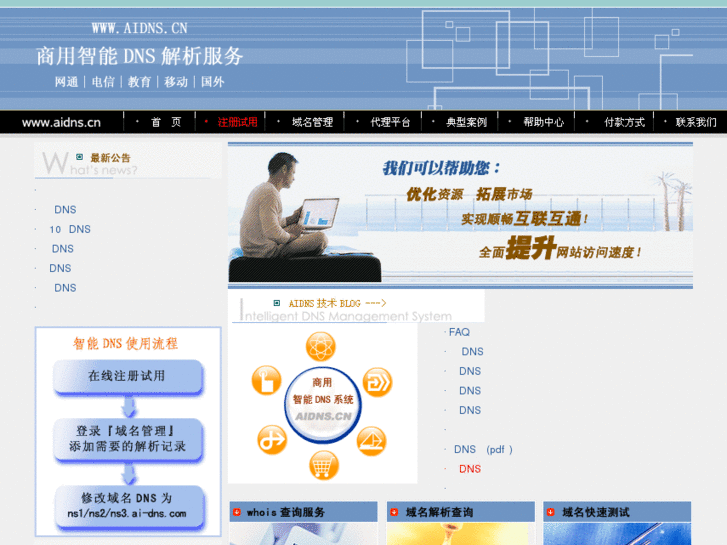The height and width of the screenshot is (545, 727).
Task: Open the 代理平台 menu item
Action: click(x=390, y=122)
